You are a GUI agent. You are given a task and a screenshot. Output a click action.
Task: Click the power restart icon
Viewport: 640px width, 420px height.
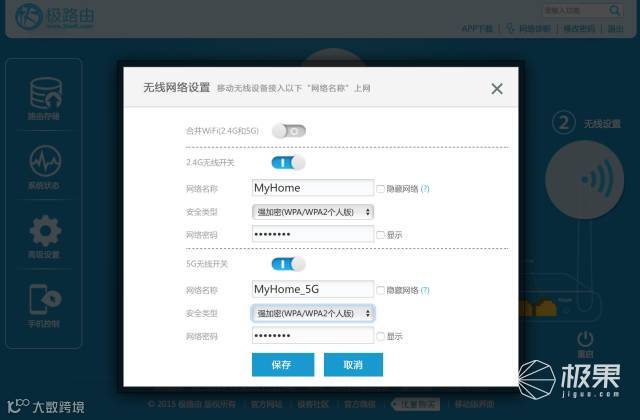pos(585,339)
